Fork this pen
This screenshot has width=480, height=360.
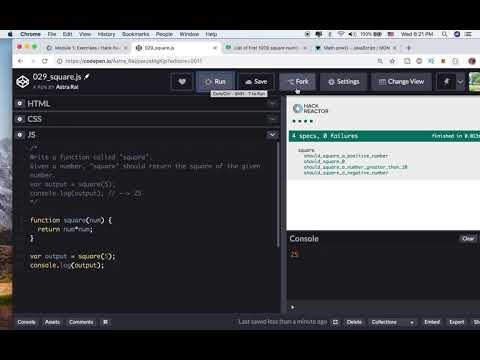click(298, 82)
